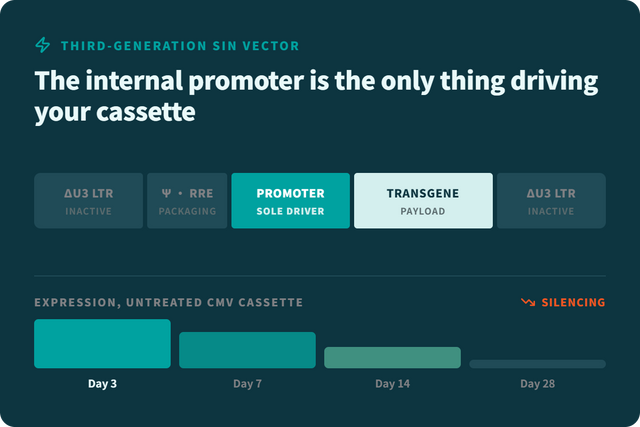Click the internal promoter headline text
This screenshot has width=640, height=427.
coord(316,96)
